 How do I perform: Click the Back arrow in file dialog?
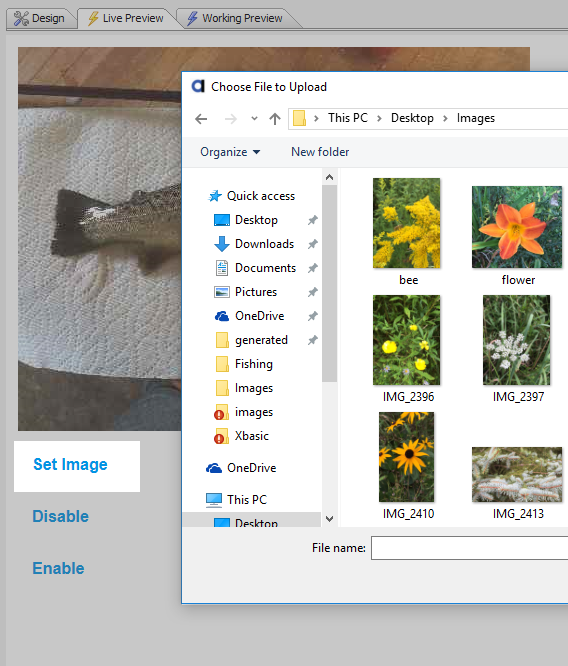[201, 119]
